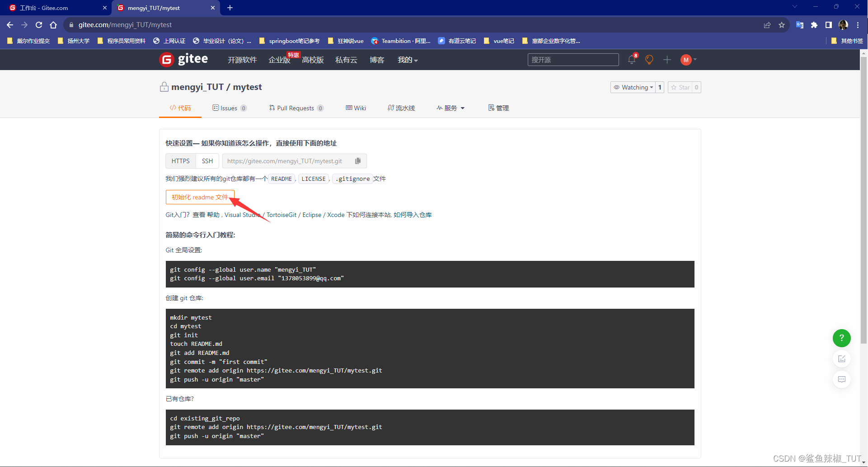Click the watchers count 1 button

point(660,87)
